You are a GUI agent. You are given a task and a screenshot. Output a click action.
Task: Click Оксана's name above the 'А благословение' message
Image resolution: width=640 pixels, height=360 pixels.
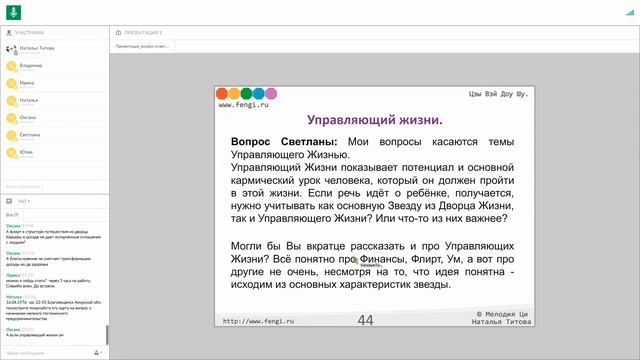tap(13, 253)
